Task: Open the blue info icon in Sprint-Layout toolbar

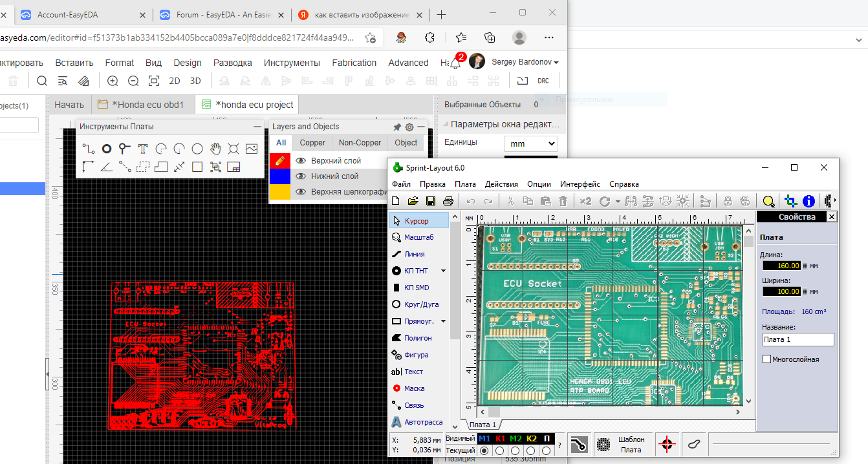Action: pyautogui.click(x=808, y=201)
